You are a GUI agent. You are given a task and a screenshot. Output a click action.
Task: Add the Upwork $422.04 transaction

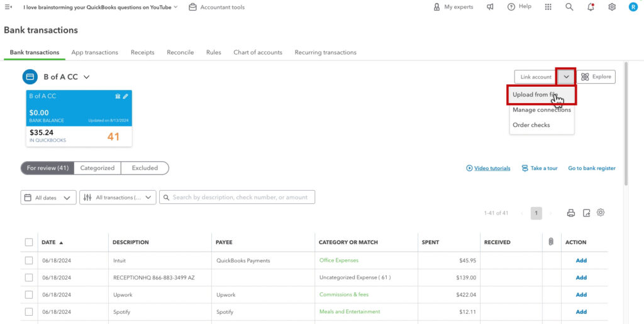[x=581, y=295]
